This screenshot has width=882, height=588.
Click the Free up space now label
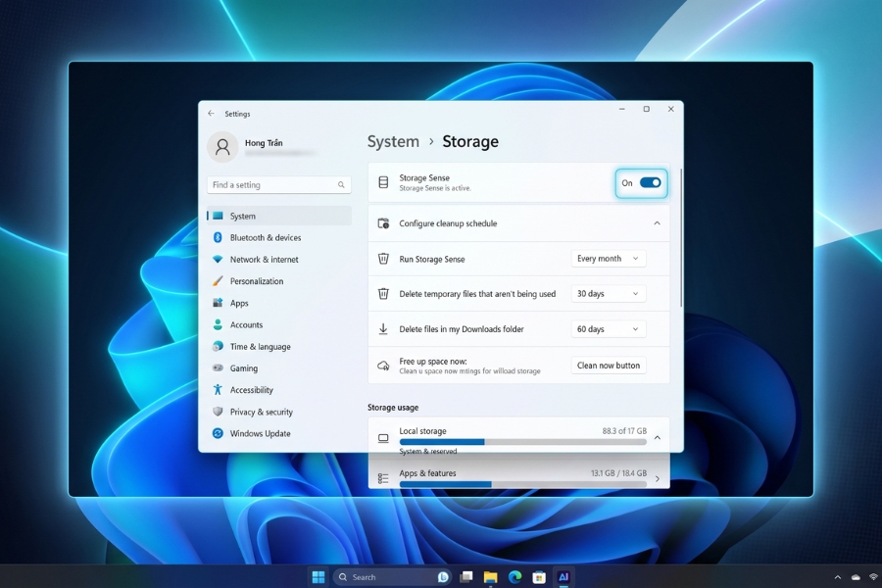tap(433, 362)
